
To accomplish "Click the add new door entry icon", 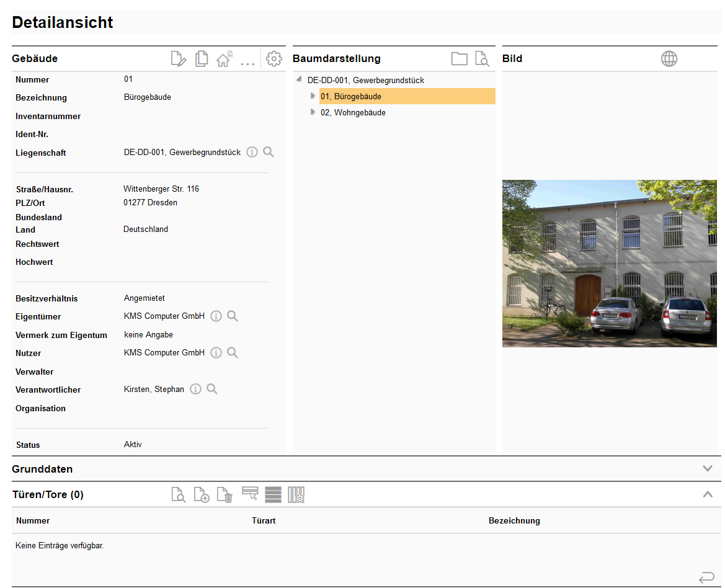I will pos(202,495).
